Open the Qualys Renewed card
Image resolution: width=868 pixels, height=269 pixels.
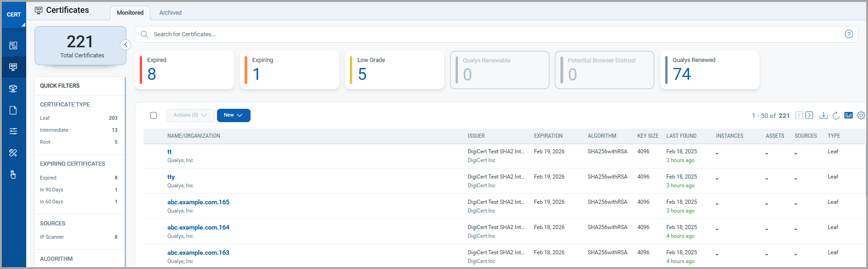coord(709,70)
